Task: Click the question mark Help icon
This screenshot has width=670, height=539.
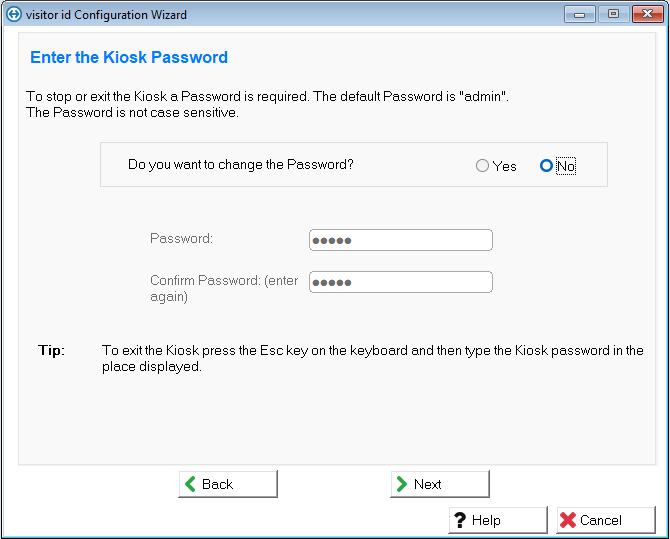Action: point(460,520)
